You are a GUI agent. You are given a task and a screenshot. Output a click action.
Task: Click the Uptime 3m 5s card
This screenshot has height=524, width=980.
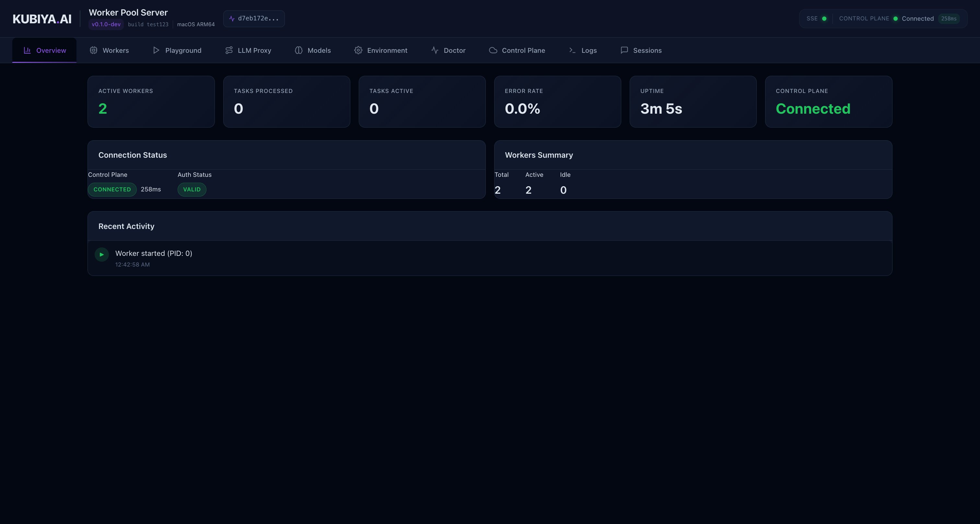pos(693,102)
